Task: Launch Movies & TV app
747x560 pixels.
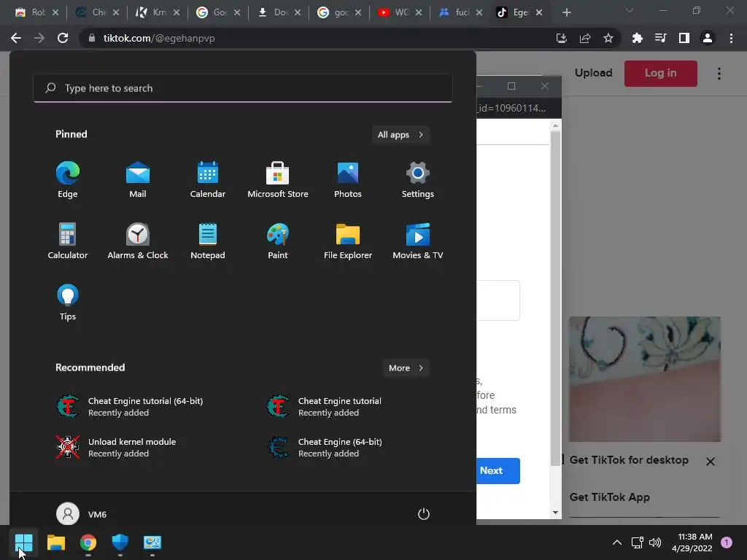Action: 418,241
